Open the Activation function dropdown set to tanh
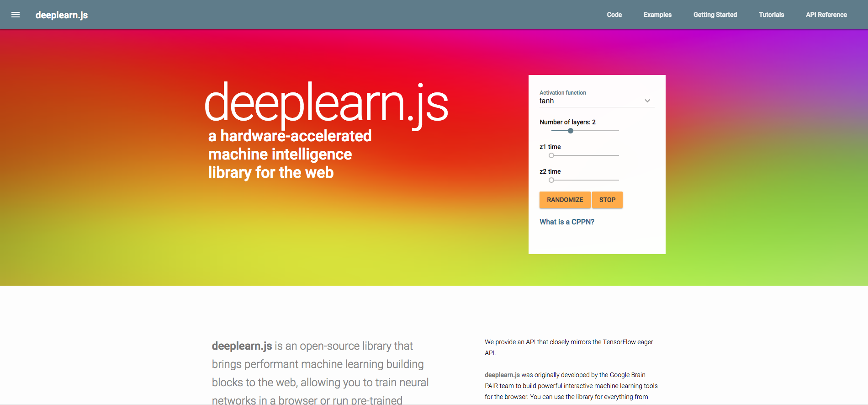The height and width of the screenshot is (405, 868). pyautogui.click(x=597, y=101)
